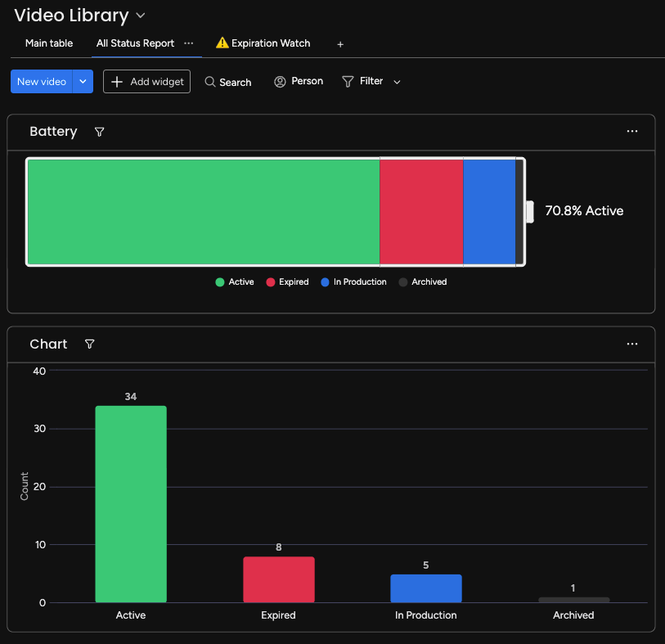Switch to the Main table tab
This screenshot has width=665, height=644.
[x=49, y=43]
